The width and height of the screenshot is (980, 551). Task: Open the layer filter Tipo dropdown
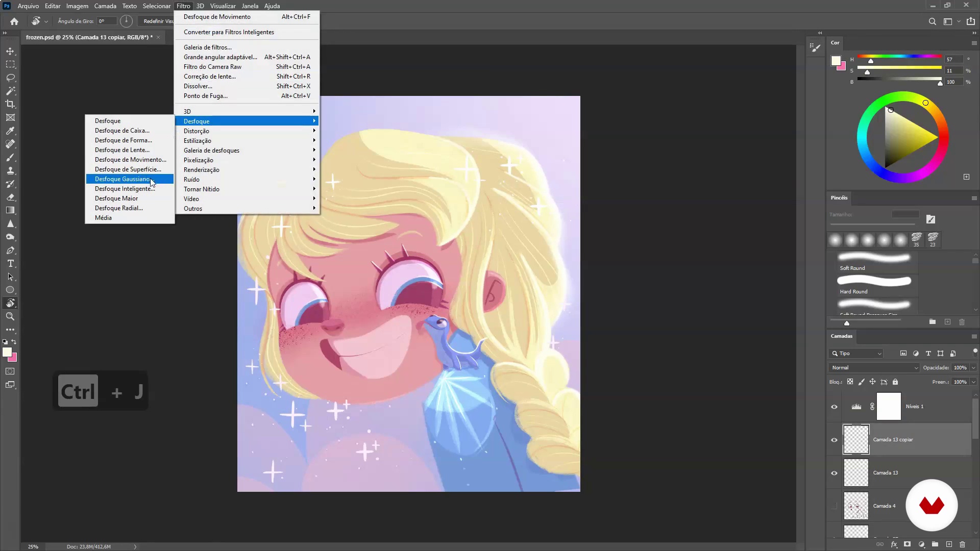(856, 354)
